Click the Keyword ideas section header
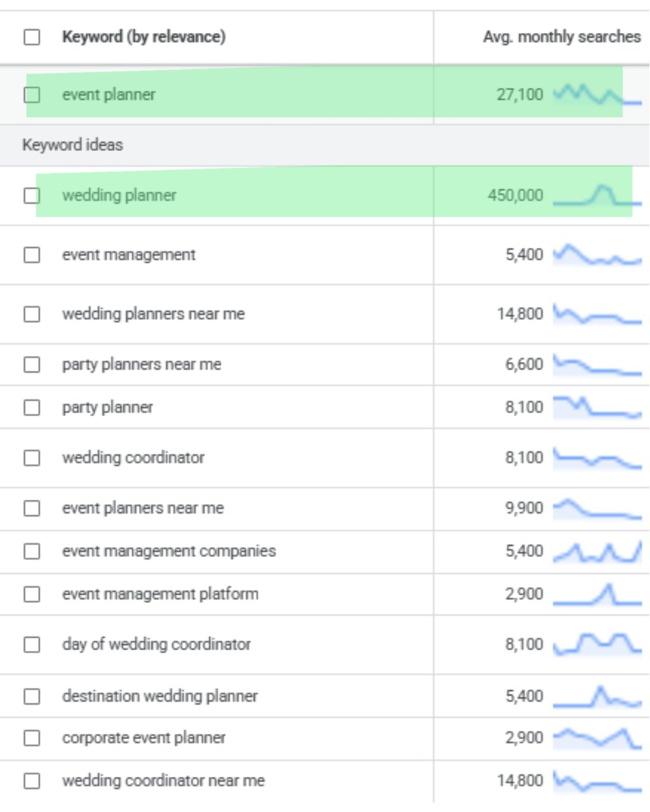Image resolution: width=650 pixels, height=812 pixels. point(72,145)
